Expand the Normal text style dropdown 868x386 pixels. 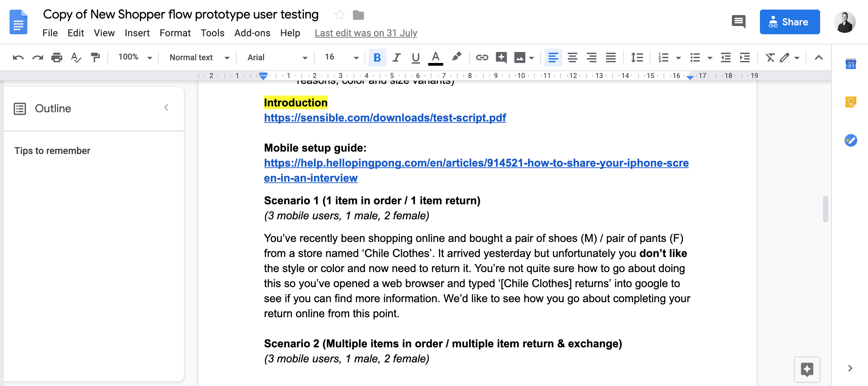(199, 57)
